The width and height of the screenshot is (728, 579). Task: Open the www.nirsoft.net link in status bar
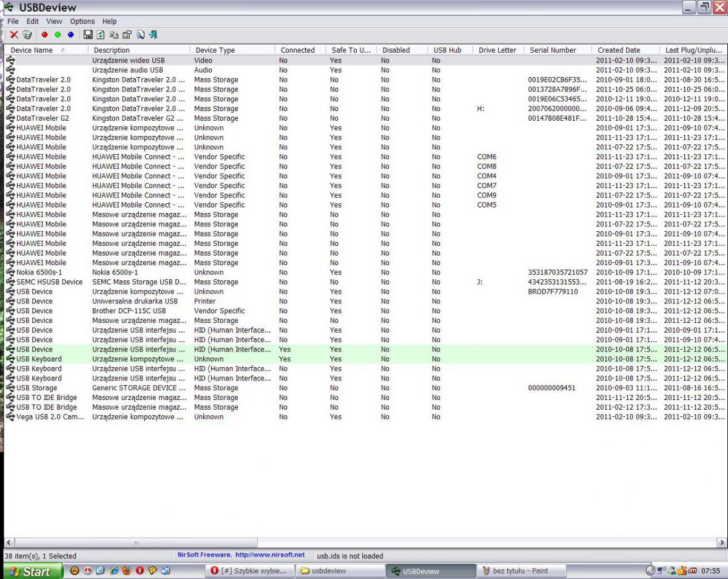[270, 555]
